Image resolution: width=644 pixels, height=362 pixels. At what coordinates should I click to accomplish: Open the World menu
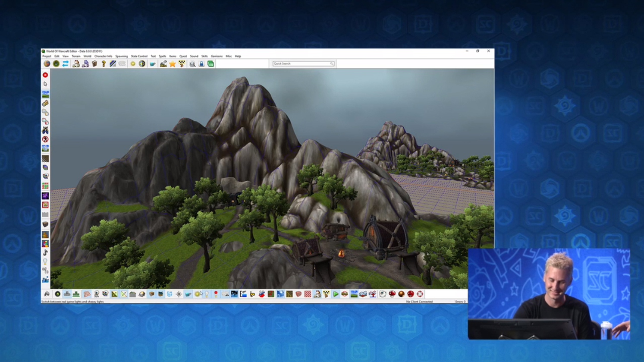[x=87, y=56]
